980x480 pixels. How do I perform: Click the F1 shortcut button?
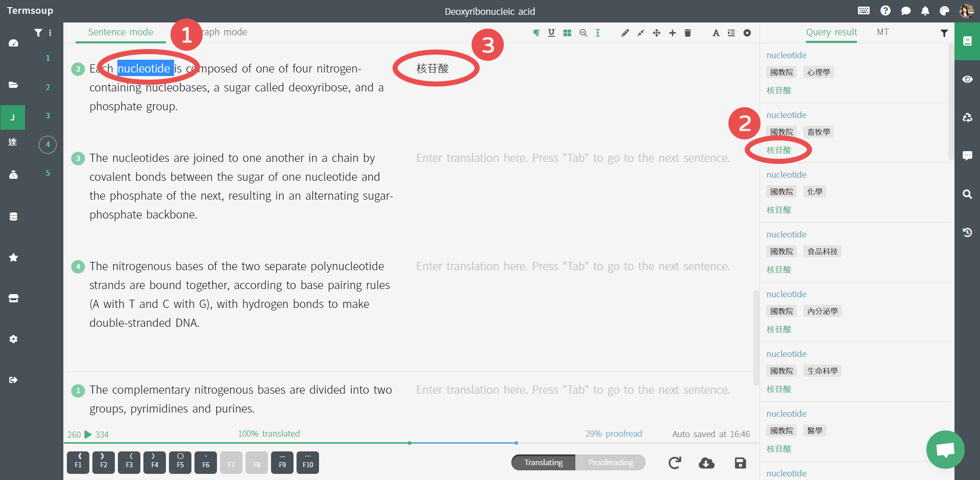[78, 463]
